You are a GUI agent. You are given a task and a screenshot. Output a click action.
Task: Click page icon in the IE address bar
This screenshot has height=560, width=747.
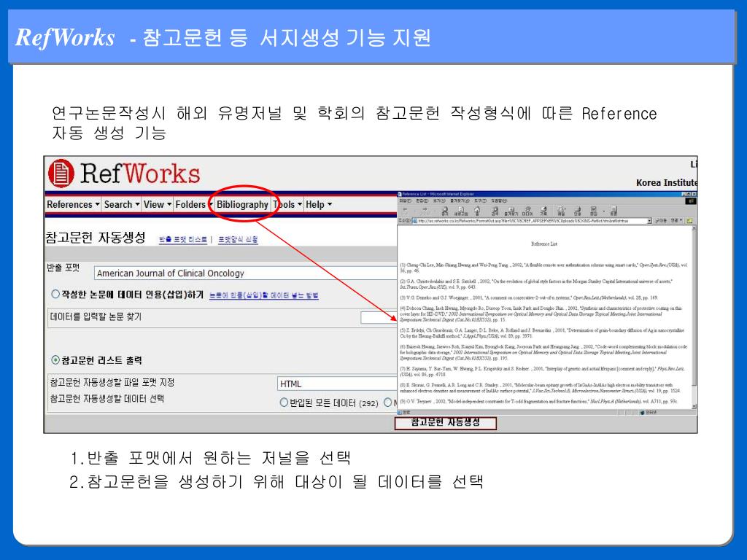point(415,221)
